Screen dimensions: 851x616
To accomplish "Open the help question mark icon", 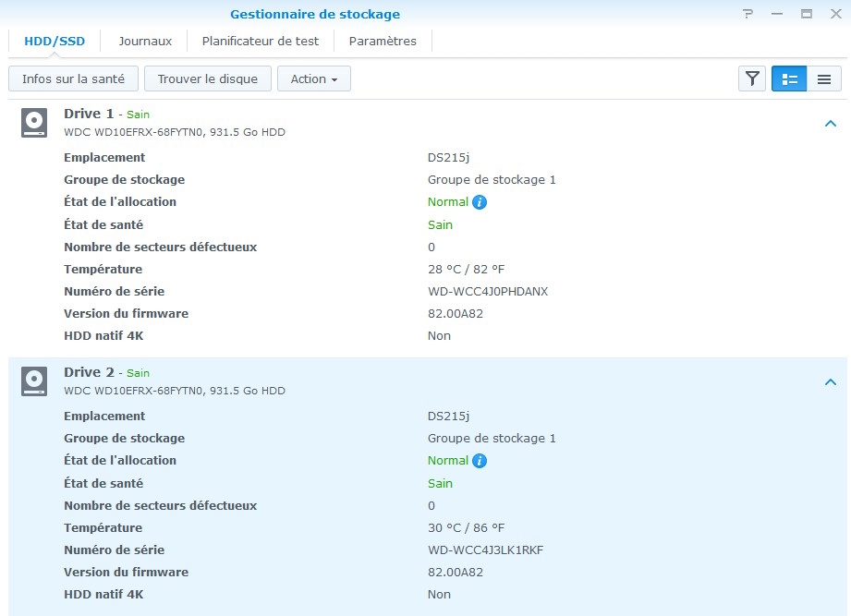I will 748,14.
